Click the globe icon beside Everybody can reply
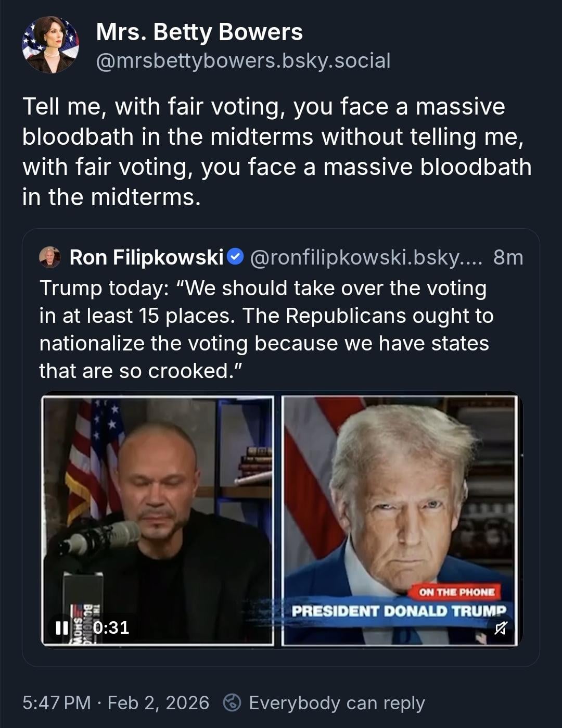 click(232, 703)
